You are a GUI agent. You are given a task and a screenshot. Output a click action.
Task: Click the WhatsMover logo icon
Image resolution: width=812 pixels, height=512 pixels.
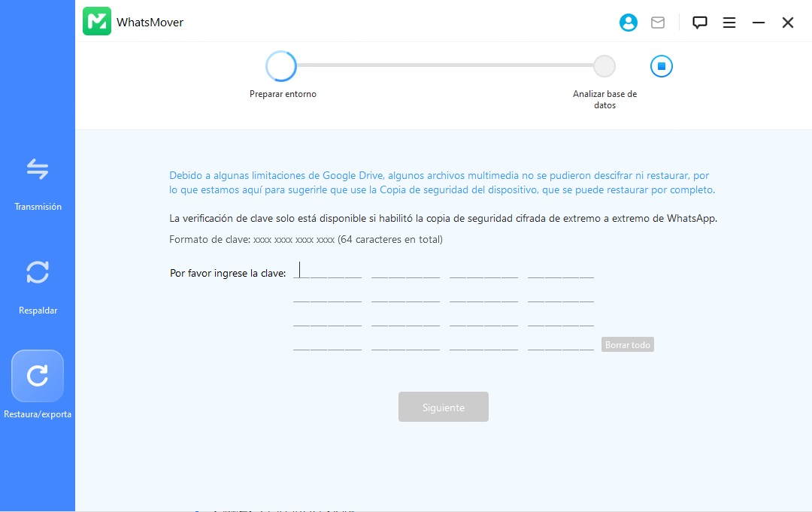(97, 22)
